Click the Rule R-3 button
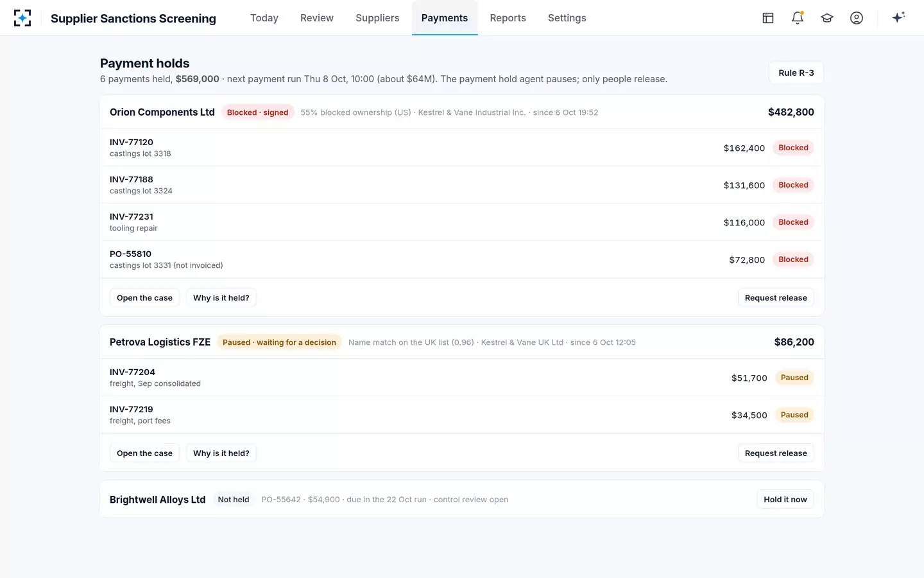Screen dimensions: 924x578 tap(796, 73)
